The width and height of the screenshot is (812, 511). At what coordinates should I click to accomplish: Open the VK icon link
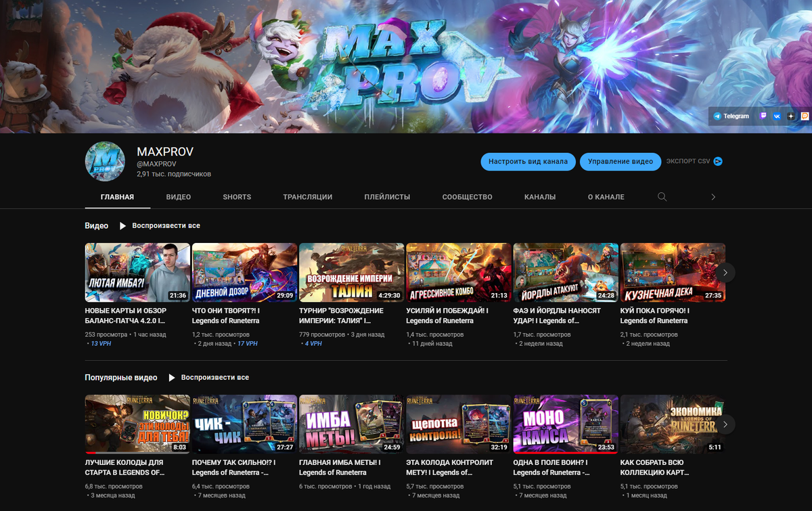(777, 116)
